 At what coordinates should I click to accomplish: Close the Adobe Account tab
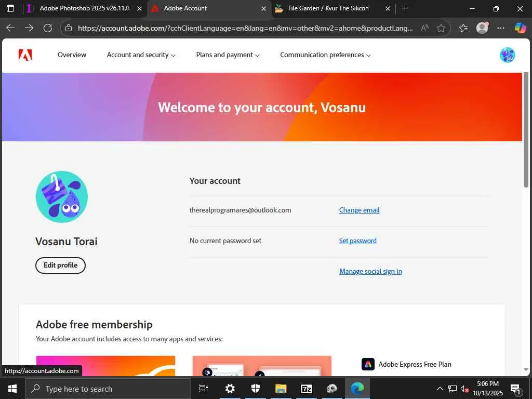pyautogui.click(x=263, y=8)
